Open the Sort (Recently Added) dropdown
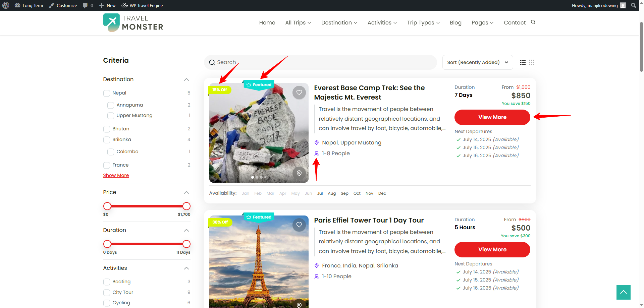This screenshot has width=644, height=308. point(477,62)
